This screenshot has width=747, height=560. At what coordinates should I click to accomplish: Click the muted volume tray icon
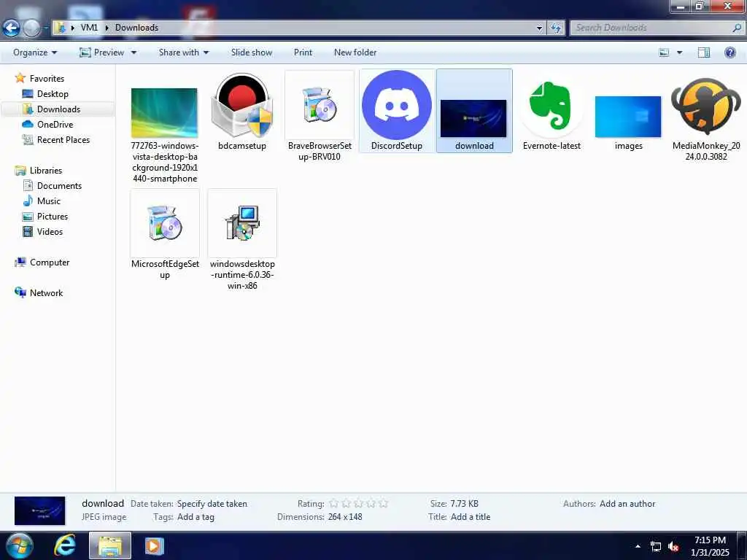(x=673, y=547)
